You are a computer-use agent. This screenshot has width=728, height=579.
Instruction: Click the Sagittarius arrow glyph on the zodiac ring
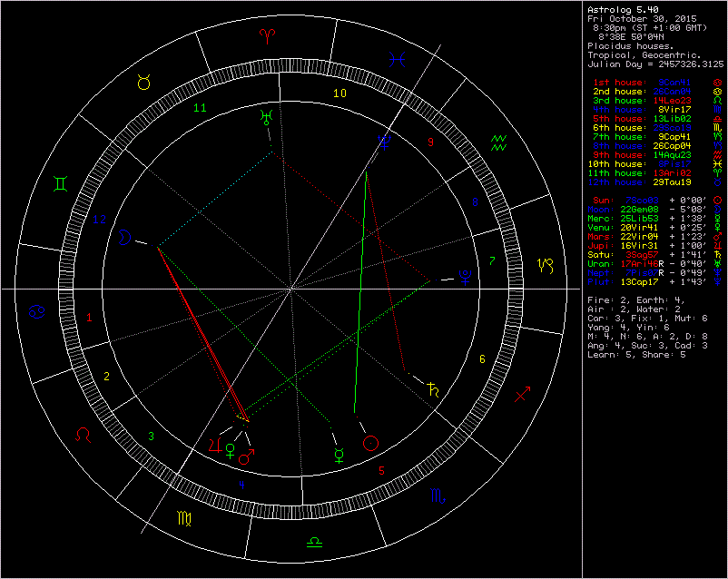pos(522,394)
